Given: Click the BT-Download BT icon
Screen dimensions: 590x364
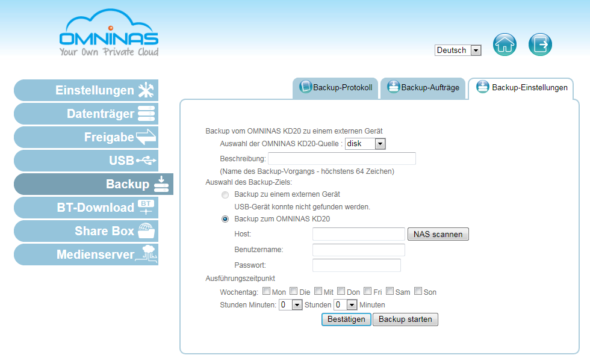Looking at the screenshot, I should (x=146, y=207).
